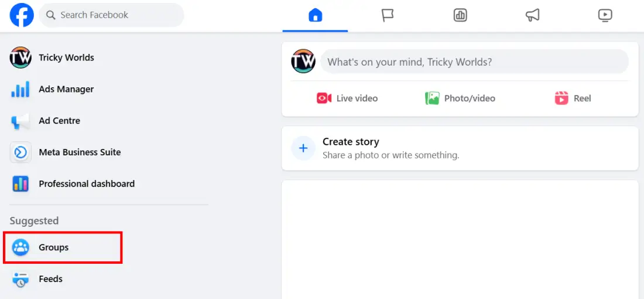
Task: Click the Professional dashboard icon
Action: point(20,184)
